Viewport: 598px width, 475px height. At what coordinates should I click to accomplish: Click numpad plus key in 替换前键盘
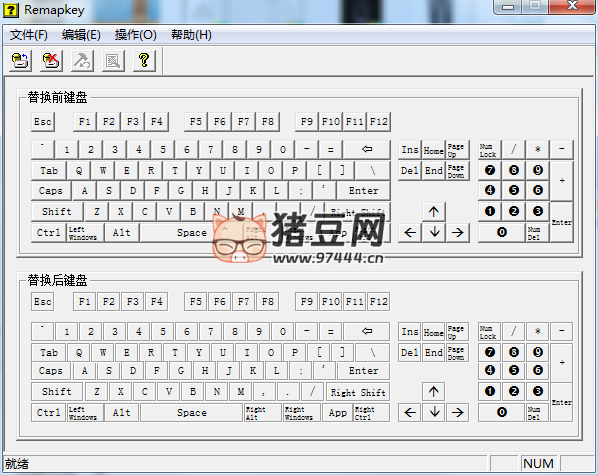(x=562, y=181)
